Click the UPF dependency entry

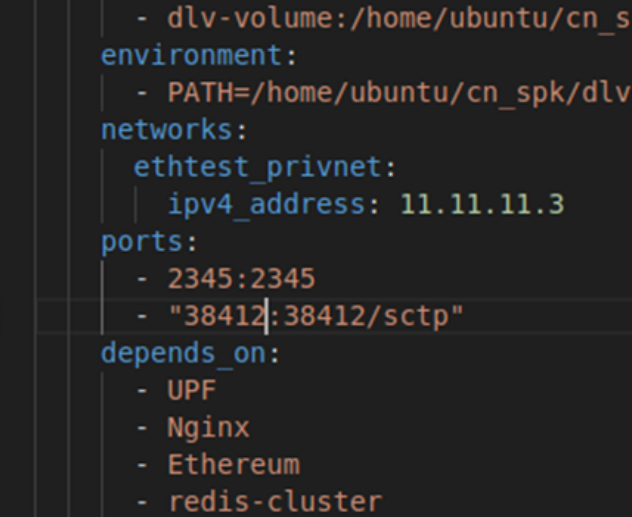click(x=191, y=391)
